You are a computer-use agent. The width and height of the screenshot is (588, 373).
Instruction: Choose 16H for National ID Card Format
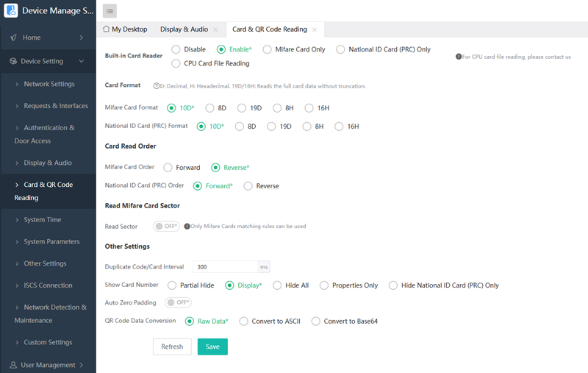(339, 127)
